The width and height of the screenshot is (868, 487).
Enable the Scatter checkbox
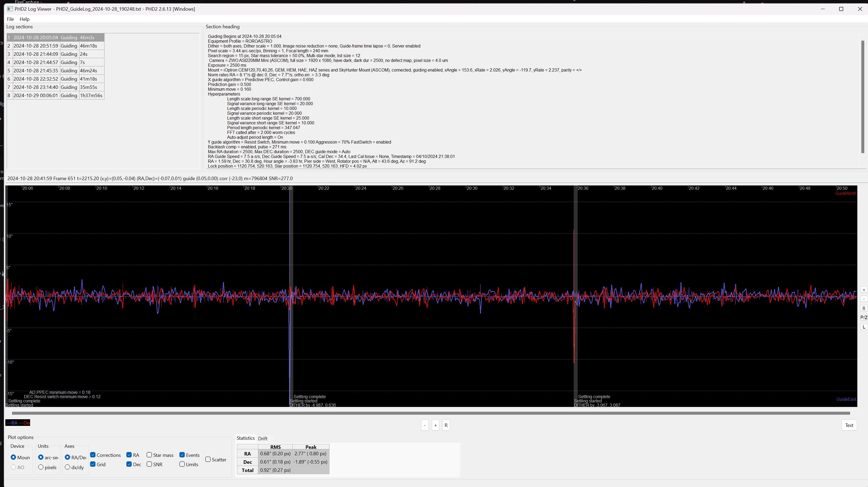(x=208, y=459)
